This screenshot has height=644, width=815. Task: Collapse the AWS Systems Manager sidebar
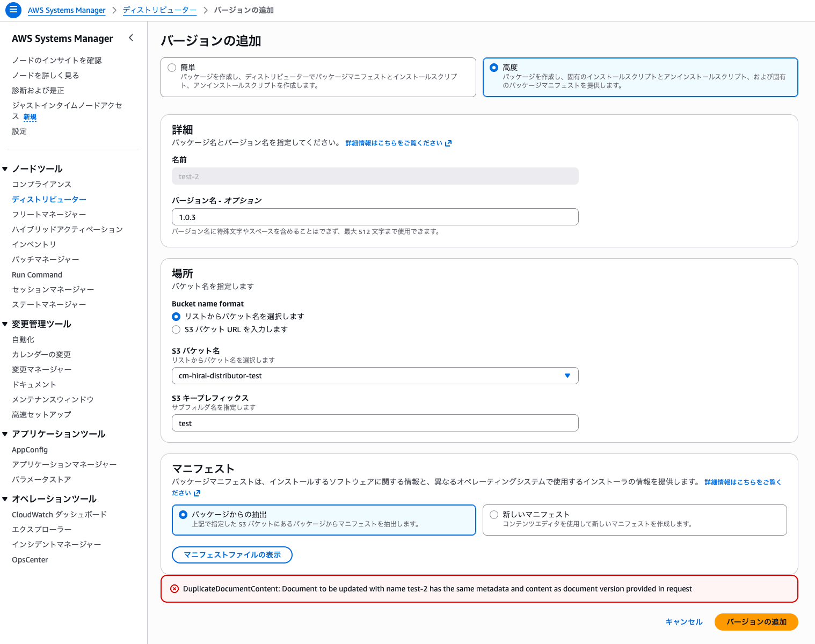tap(131, 38)
